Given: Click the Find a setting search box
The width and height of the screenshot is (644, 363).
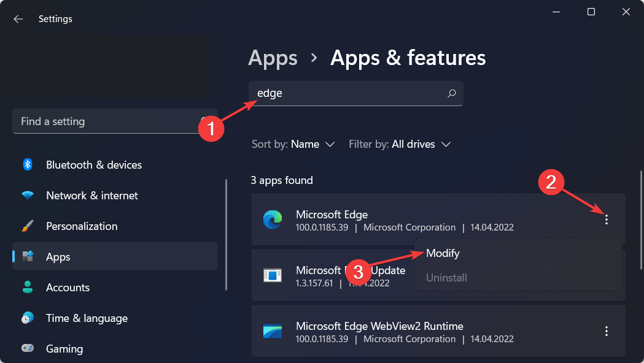Looking at the screenshot, I should (115, 121).
